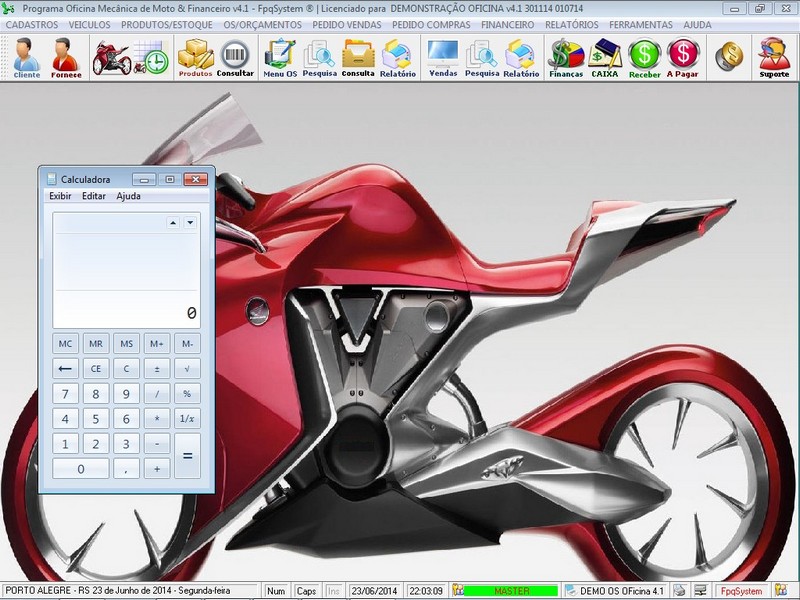The width and height of the screenshot is (800, 600).
Task: Open the Cliente registration icon
Action: point(27,57)
